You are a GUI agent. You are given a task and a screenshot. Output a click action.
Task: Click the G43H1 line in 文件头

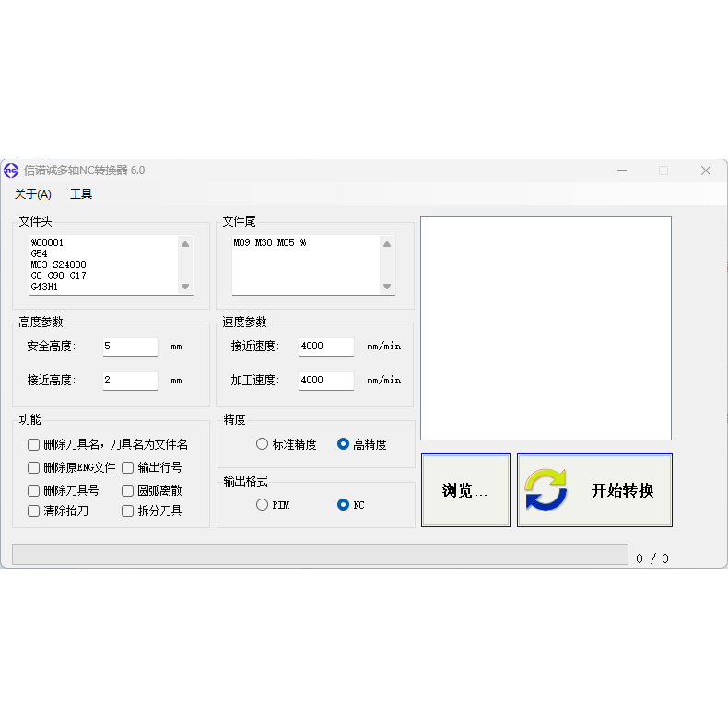coord(44,287)
